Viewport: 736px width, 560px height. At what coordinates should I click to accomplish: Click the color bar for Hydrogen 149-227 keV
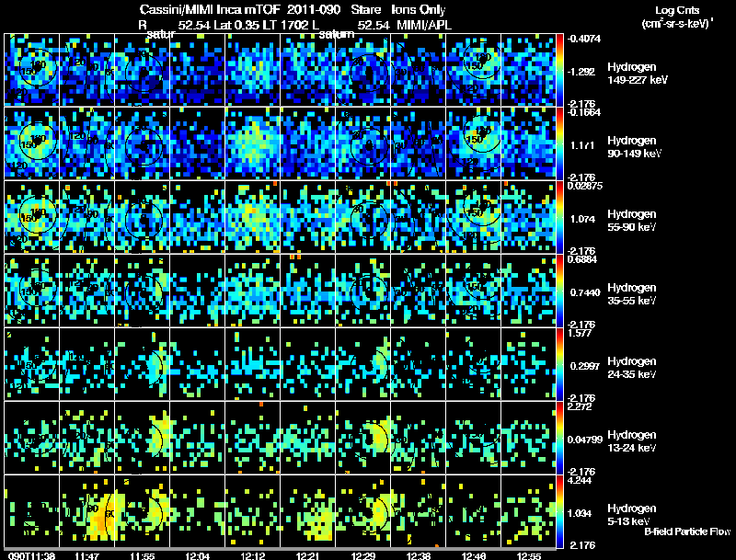tap(559, 70)
